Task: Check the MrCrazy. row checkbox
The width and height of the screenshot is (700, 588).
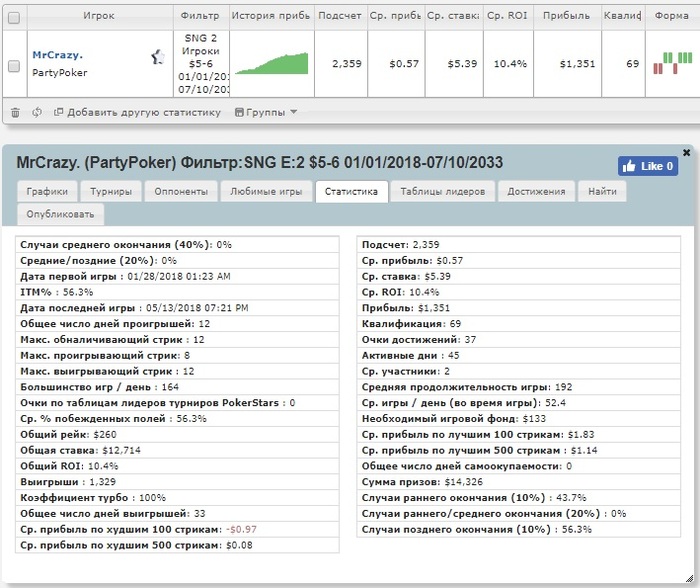Action: tap(14, 66)
